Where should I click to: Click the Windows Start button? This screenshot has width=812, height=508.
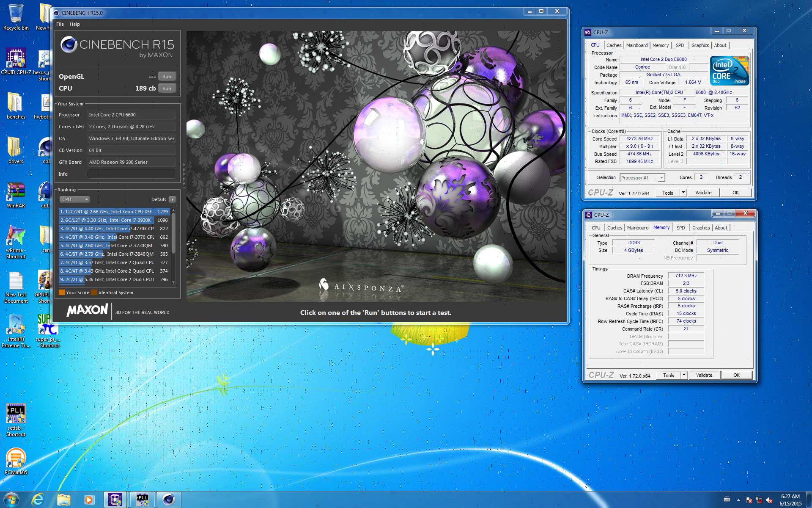(x=11, y=500)
